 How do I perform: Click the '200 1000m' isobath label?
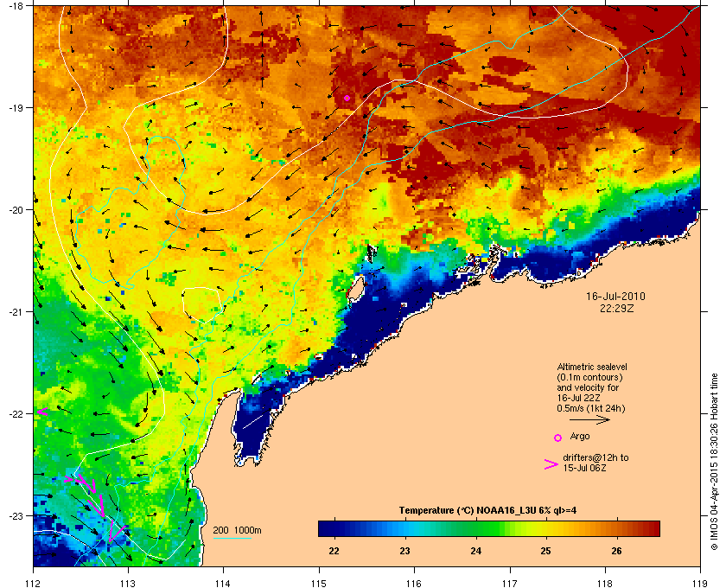coord(237,530)
